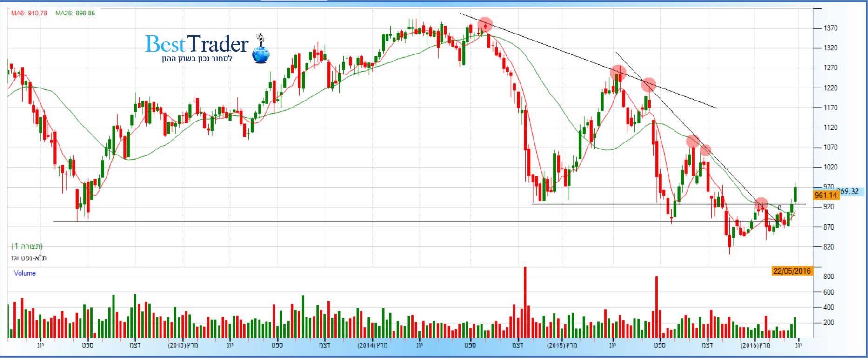Click the Hebrew tagline under the BestTrader logo
868x358 pixels.
click(x=197, y=59)
